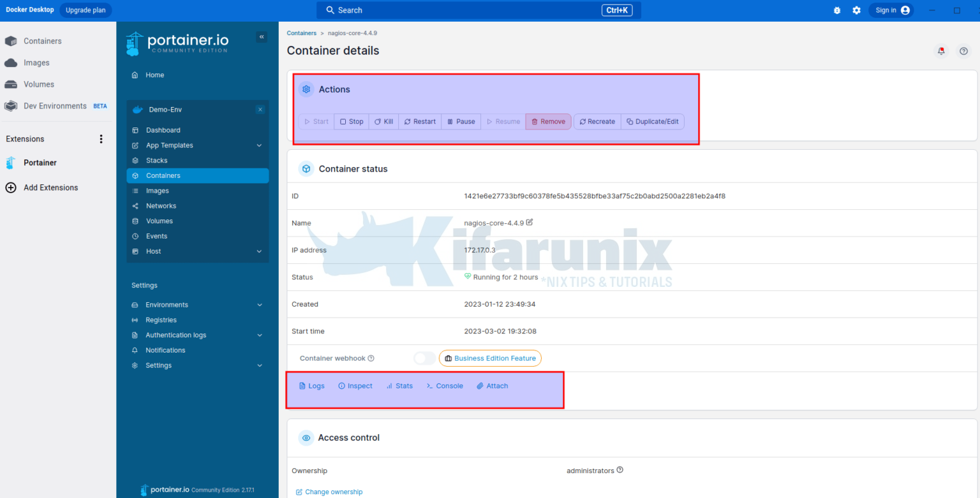
Task: Click the edit icon beside container name
Action: pos(530,223)
